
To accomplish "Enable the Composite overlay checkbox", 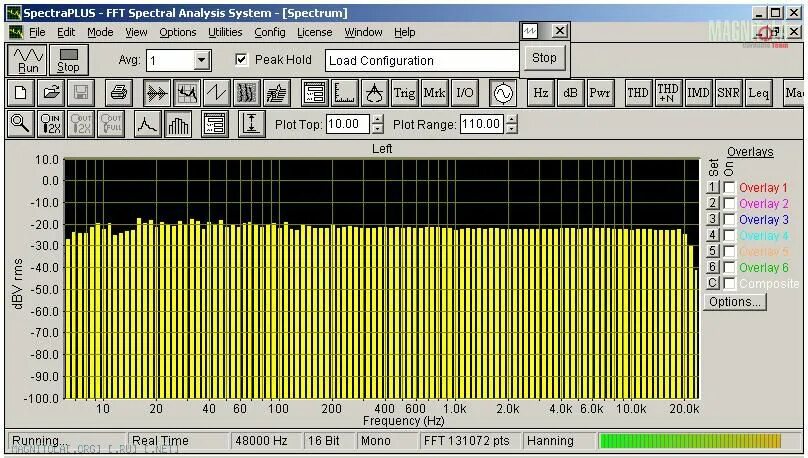I will (x=729, y=283).
